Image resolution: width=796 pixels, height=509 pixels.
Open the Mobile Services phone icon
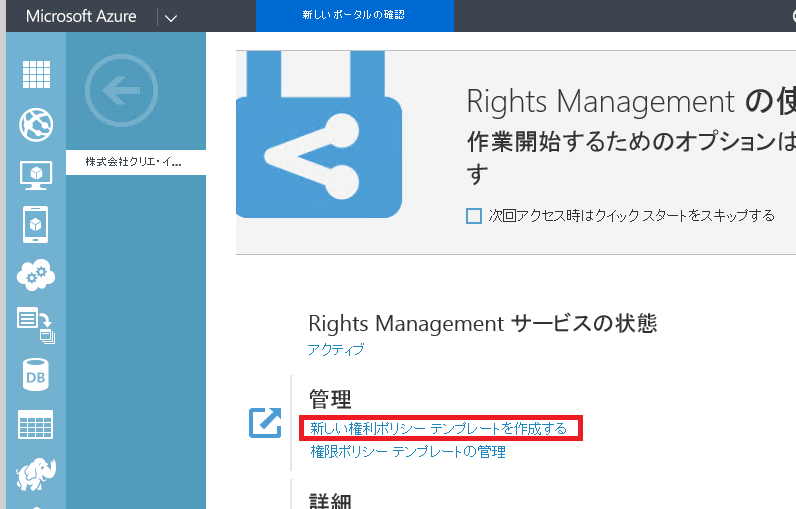click(x=36, y=224)
